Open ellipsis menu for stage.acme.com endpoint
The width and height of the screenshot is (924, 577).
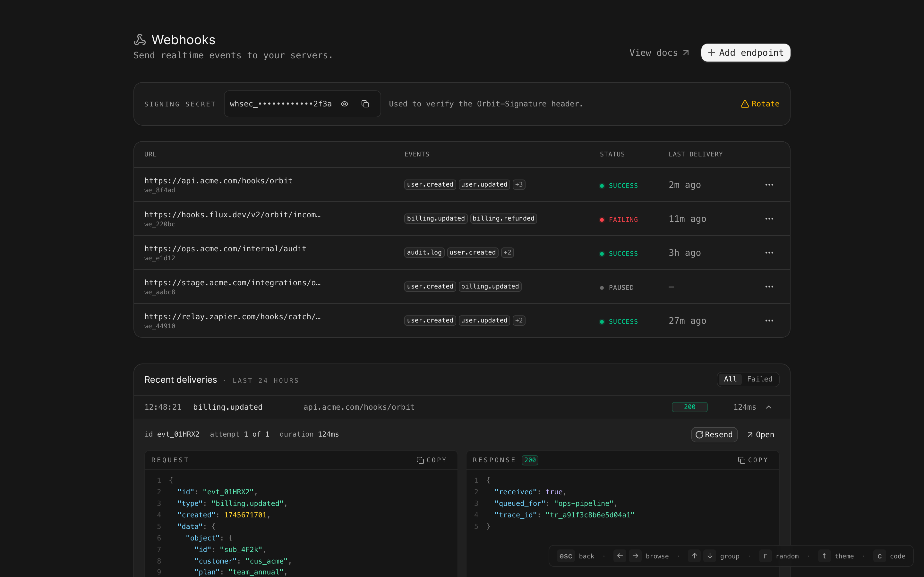click(769, 287)
